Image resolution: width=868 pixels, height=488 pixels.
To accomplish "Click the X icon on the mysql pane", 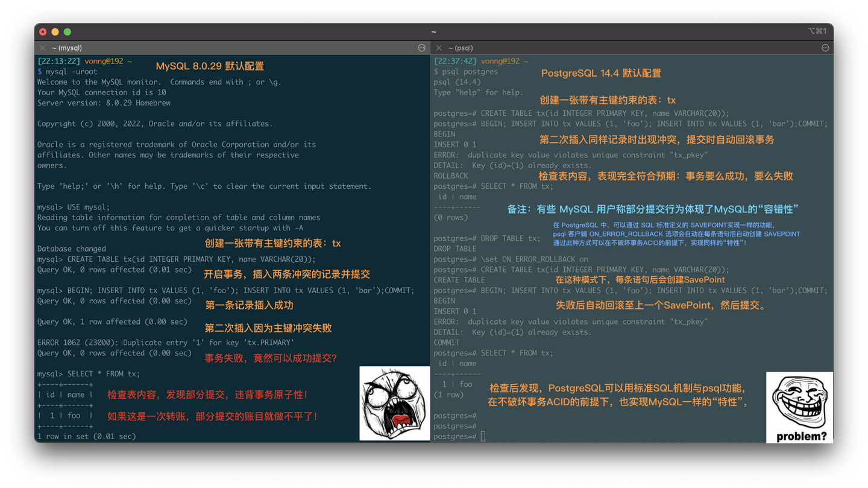I will point(42,48).
